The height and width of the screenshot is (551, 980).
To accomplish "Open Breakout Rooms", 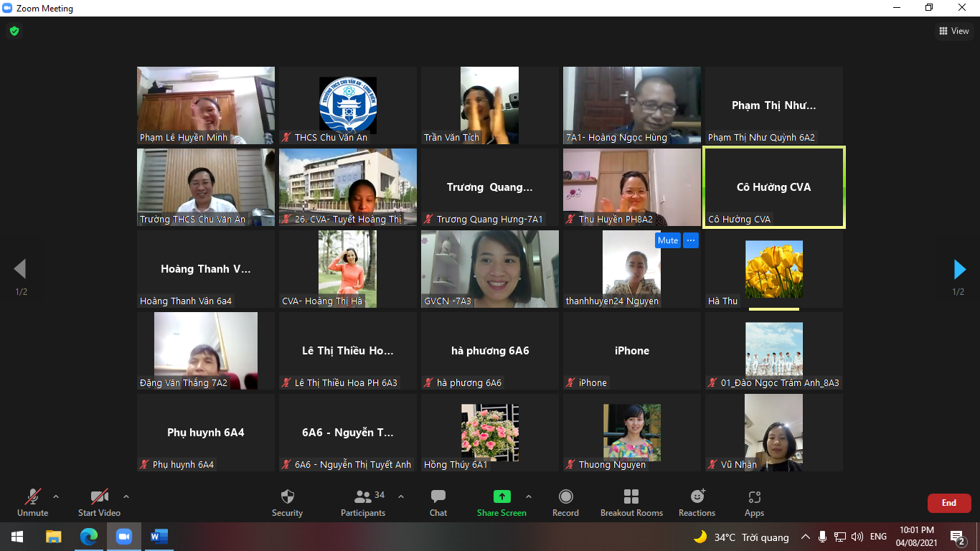I will pyautogui.click(x=631, y=502).
